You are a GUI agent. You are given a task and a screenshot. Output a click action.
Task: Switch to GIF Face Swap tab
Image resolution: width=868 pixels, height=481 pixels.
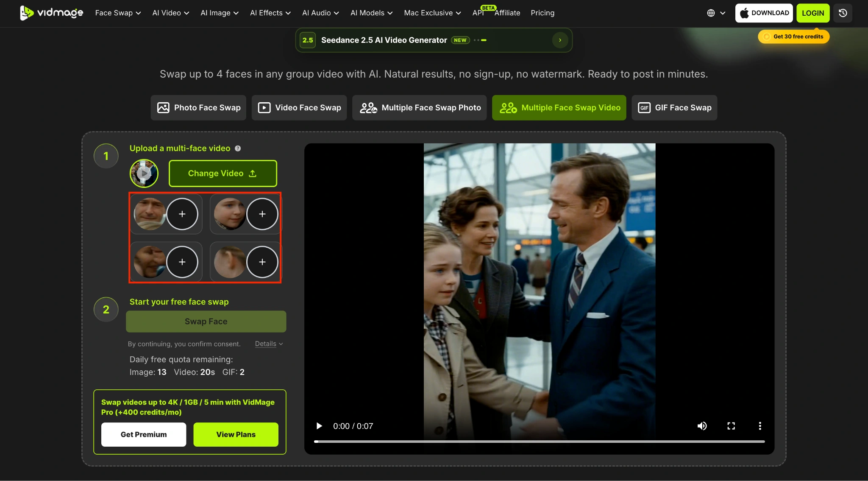[x=674, y=108]
